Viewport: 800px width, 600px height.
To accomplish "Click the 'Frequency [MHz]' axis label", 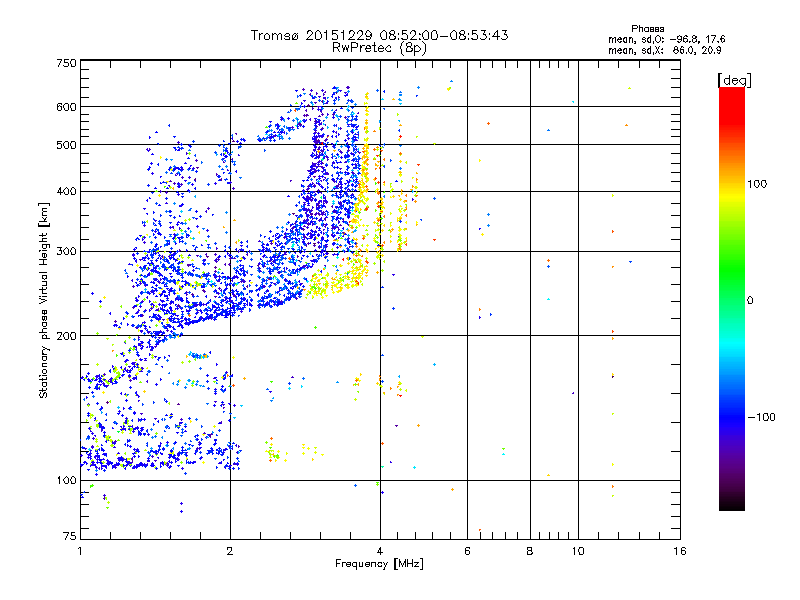I will tap(379, 564).
